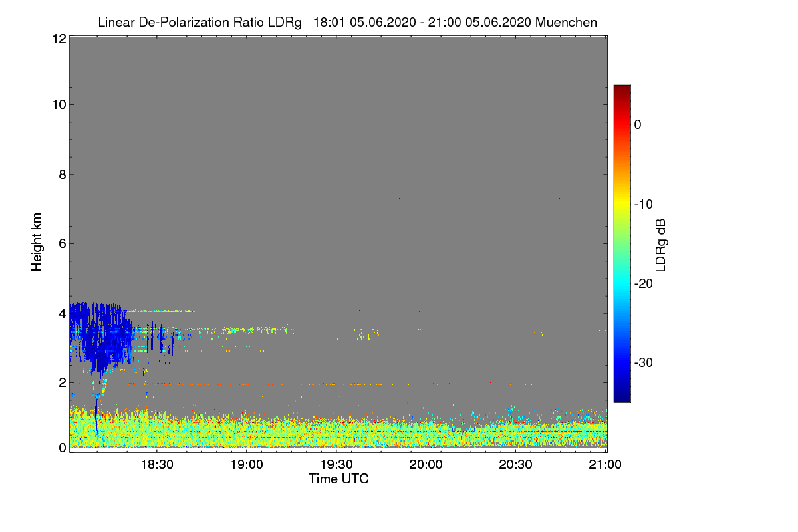Viewport: 798px width, 532px height.
Task: Click the '-20' colorbar tick value
Action: pos(644,283)
